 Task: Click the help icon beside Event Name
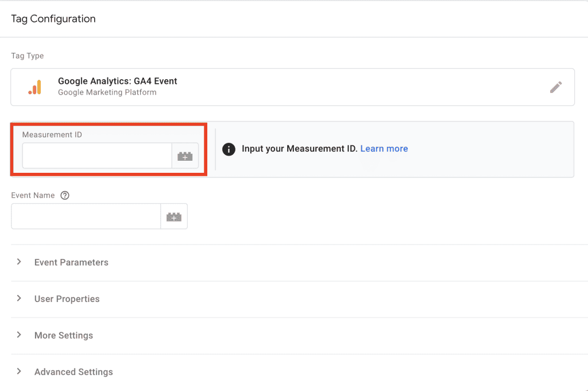pos(64,195)
